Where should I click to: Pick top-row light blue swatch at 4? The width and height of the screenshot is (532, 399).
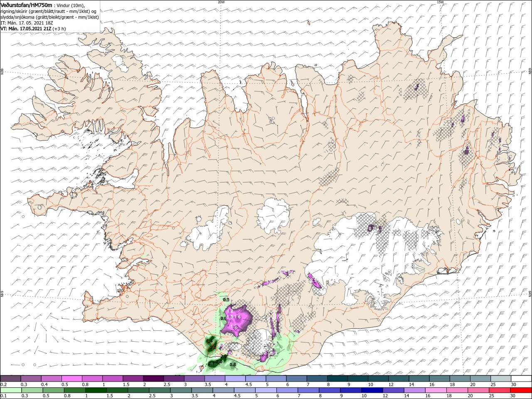tap(235, 378)
